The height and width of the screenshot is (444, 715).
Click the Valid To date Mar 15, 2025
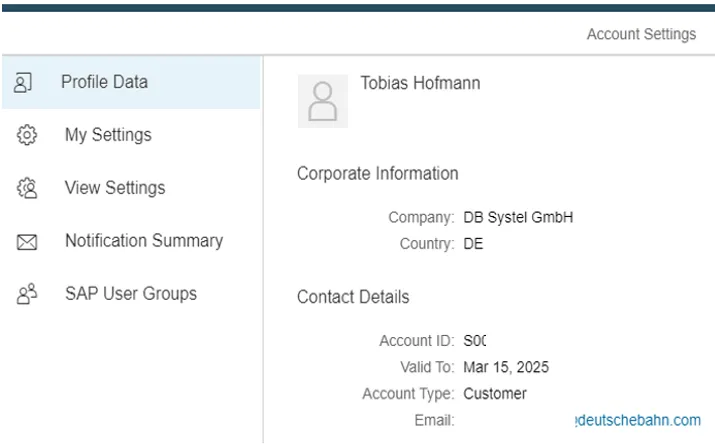(506, 367)
